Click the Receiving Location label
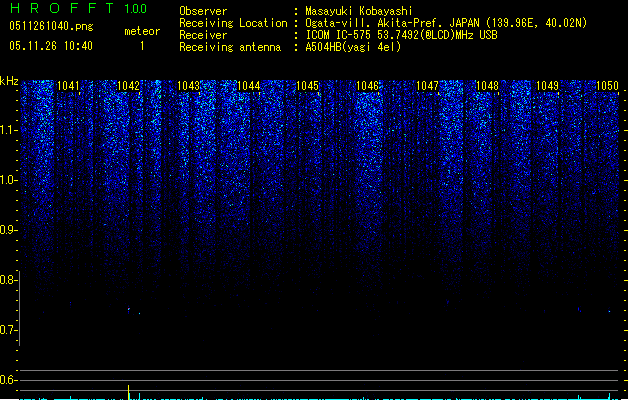Viewport: 629px width, 400px height. tap(233, 23)
